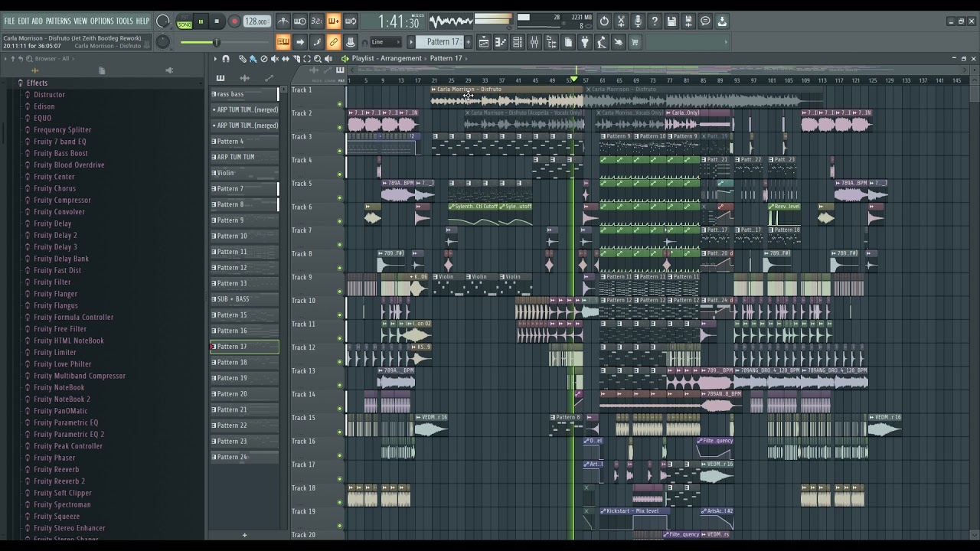Save the project with the floppy disk
This screenshot has width=980, height=551.
[x=671, y=21]
